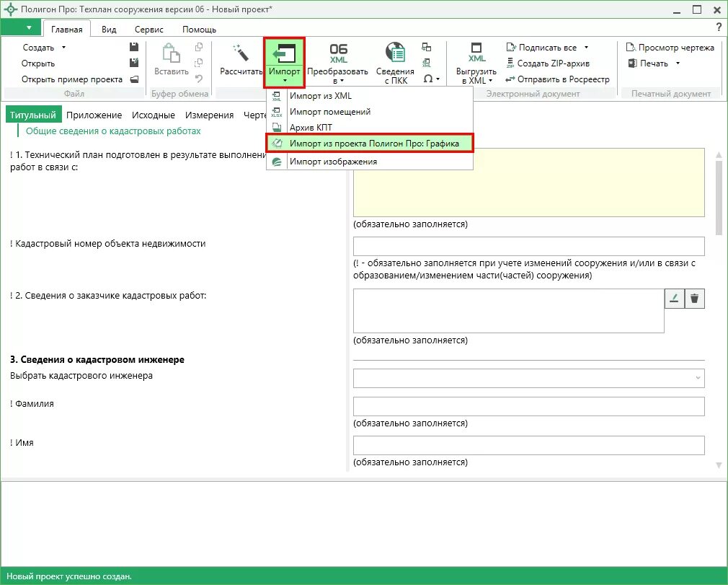This screenshot has height=585, width=728.
Task: Click the Просмотр чертежа icon
Action: pyautogui.click(x=631, y=48)
